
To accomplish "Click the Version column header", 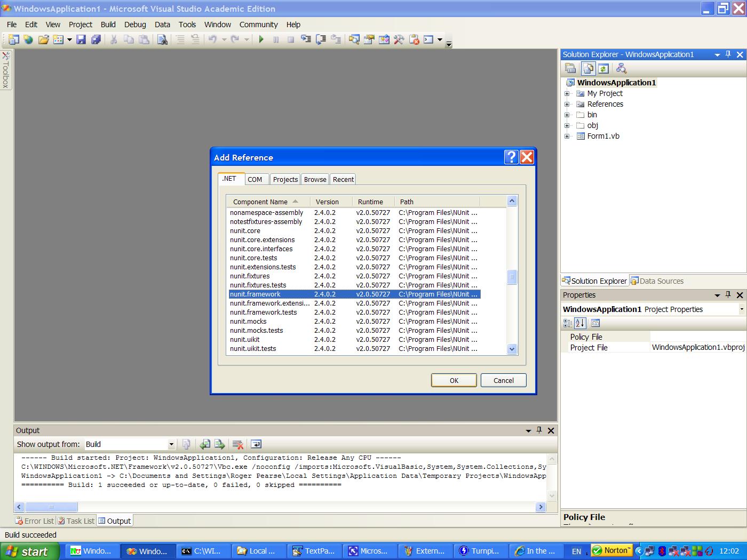I will tap(331, 202).
